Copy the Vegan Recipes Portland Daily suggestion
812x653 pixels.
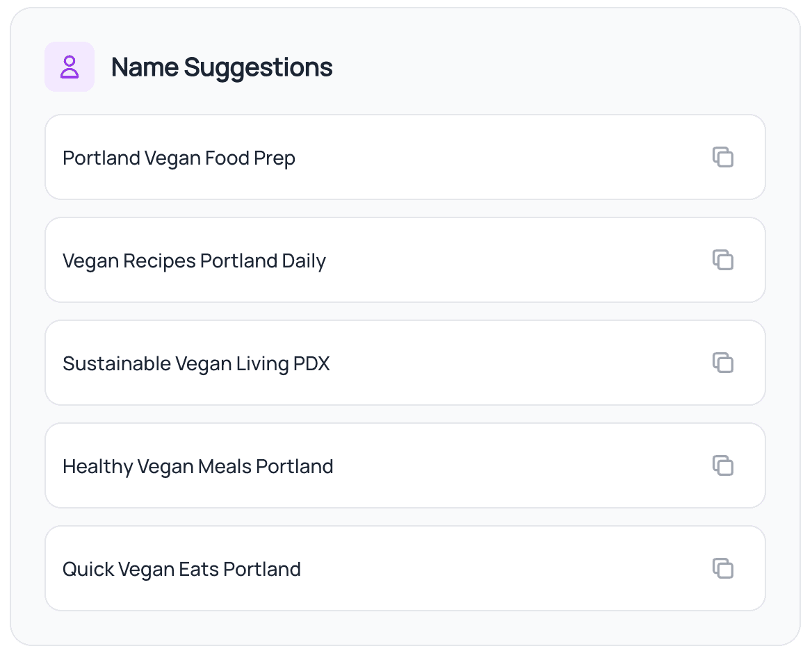(723, 261)
